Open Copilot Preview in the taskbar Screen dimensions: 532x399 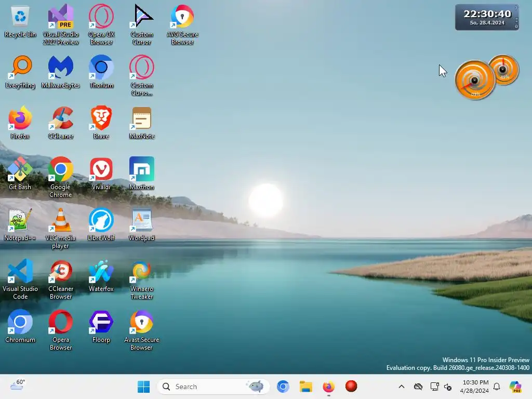515,387
